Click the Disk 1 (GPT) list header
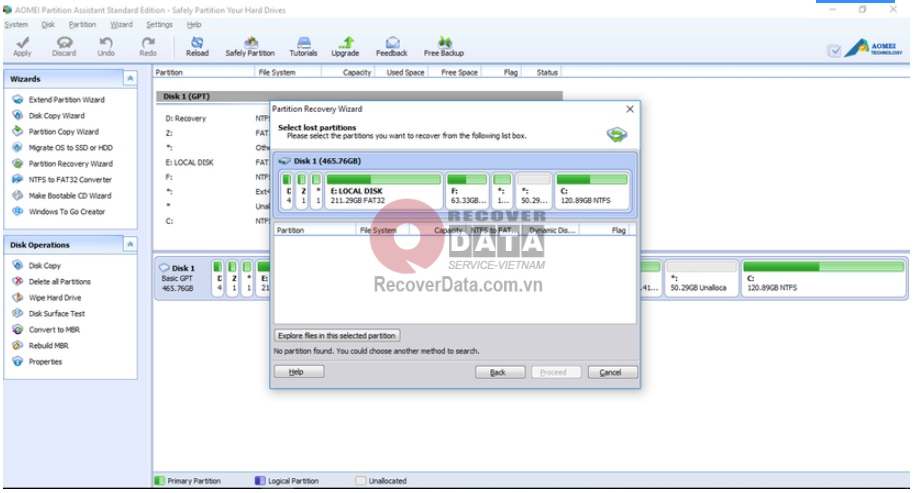The height and width of the screenshot is (493, 918). pyautogui.click(x=359, y=96)
